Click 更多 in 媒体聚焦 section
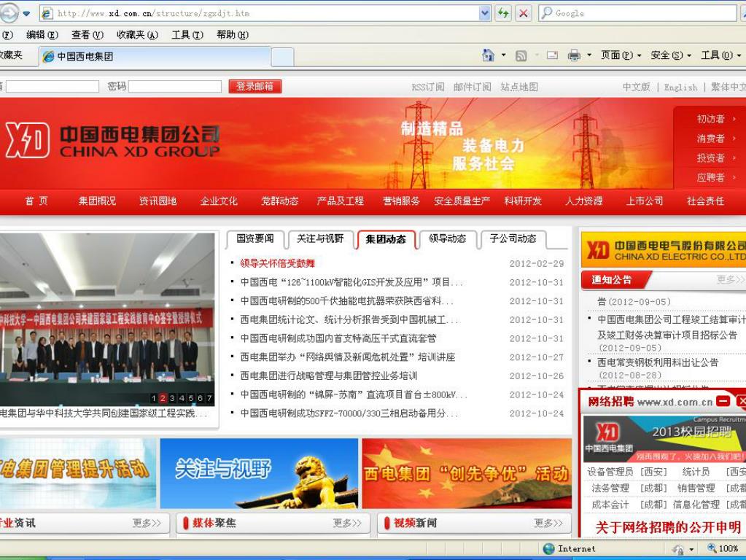The height and width of the screenshot is (560, 746). [x=347, y=524]
